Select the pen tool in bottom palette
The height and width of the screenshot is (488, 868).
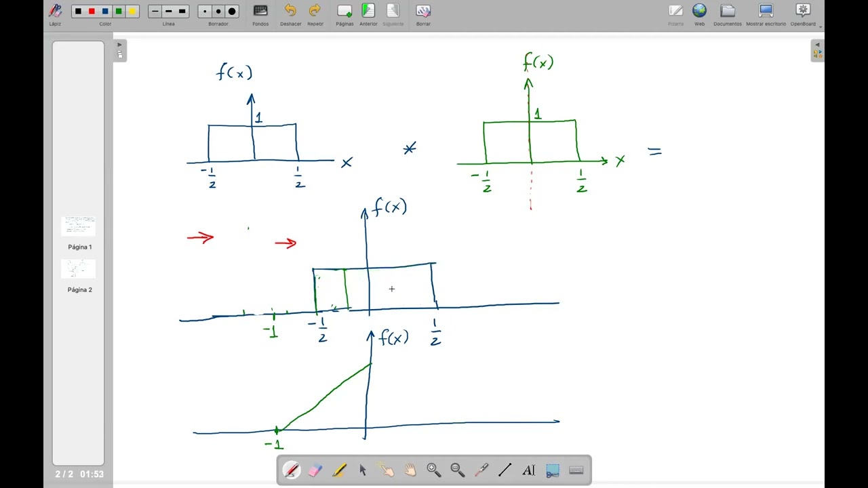pyautogui.click(x=292, y=470)
